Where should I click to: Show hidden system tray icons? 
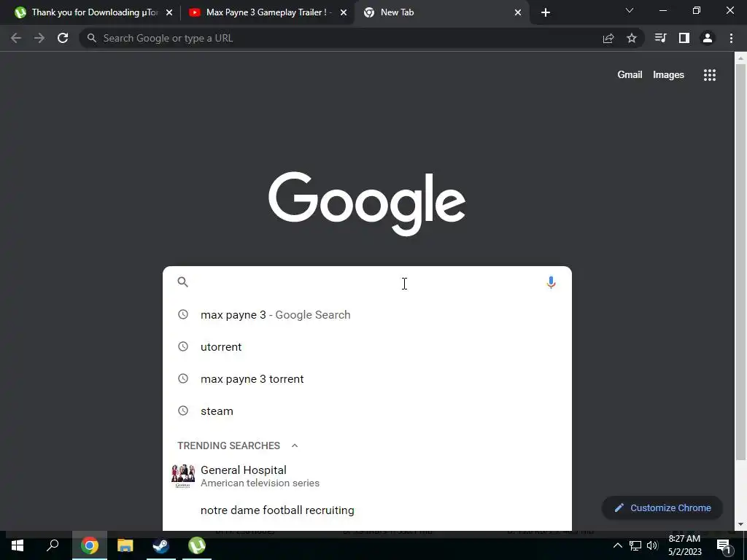617,545
